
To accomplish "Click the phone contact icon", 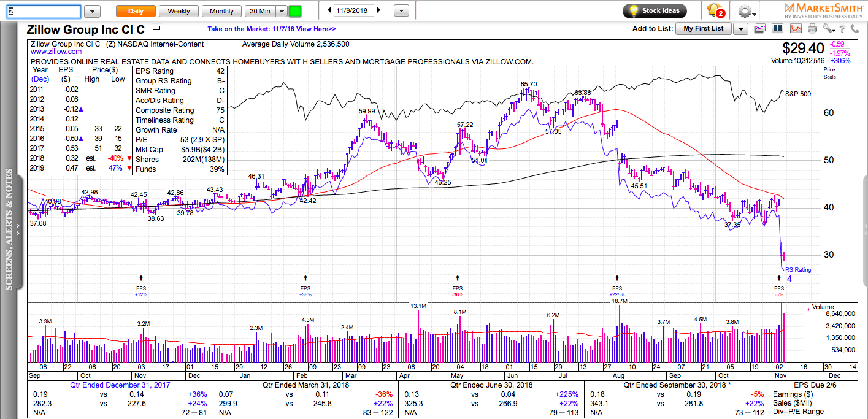I will click(x=855, y=29).
